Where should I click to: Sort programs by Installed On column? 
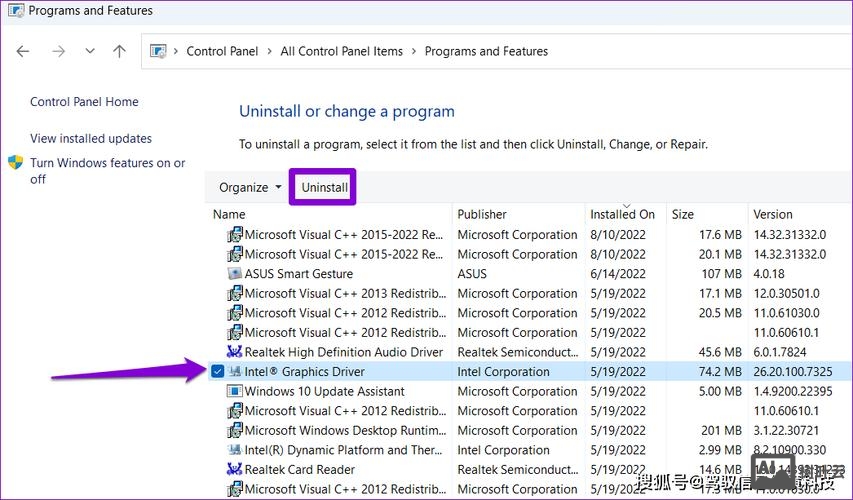(623, 214)
